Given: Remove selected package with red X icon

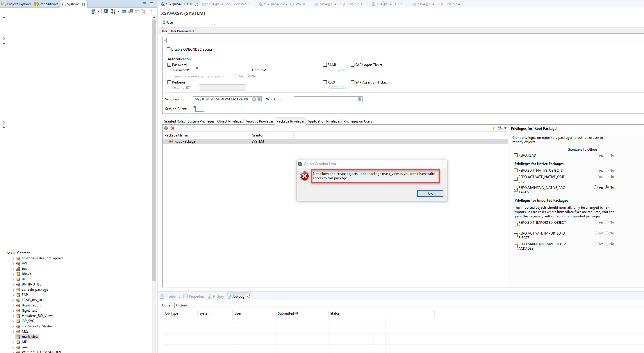Looking at the screenshot, I should [x=173, y=128].
